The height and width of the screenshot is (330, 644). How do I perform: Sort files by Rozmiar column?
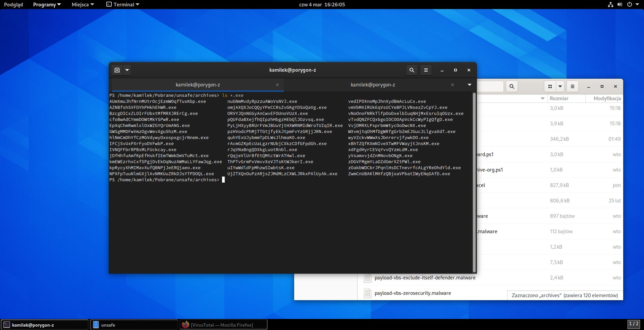(x=559, y=98)
